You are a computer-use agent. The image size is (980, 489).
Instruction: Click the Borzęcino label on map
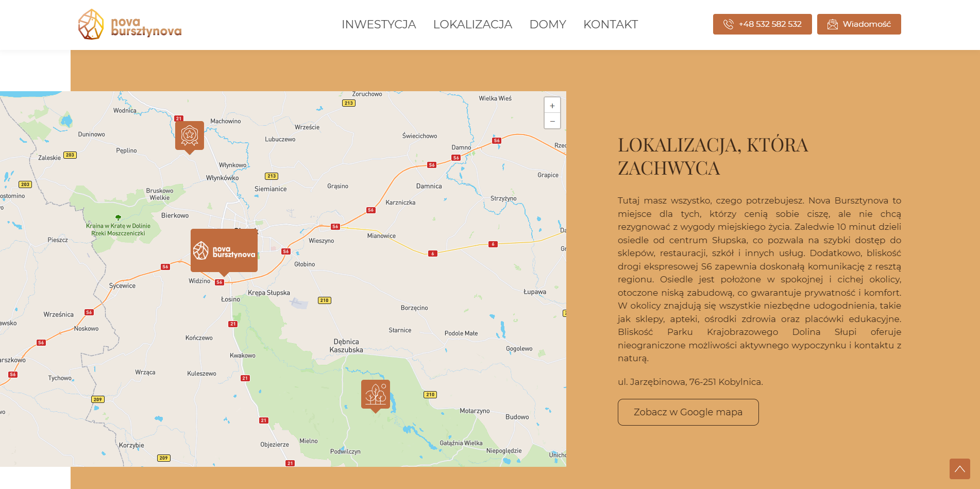pyautogui.click(x=414, y=308)
